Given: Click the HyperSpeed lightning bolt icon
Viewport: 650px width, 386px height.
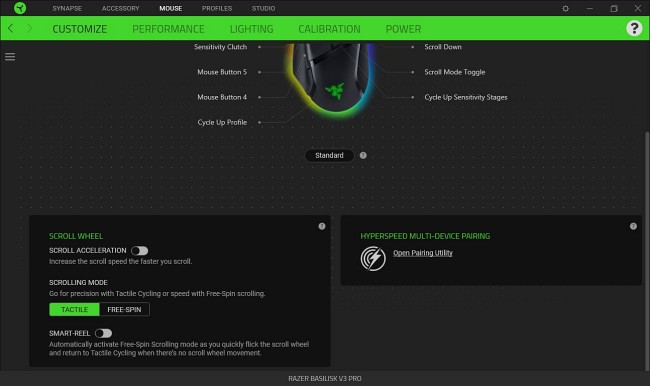Looking at the screenshot, I should pyautogui.click(x=373, y=258).
